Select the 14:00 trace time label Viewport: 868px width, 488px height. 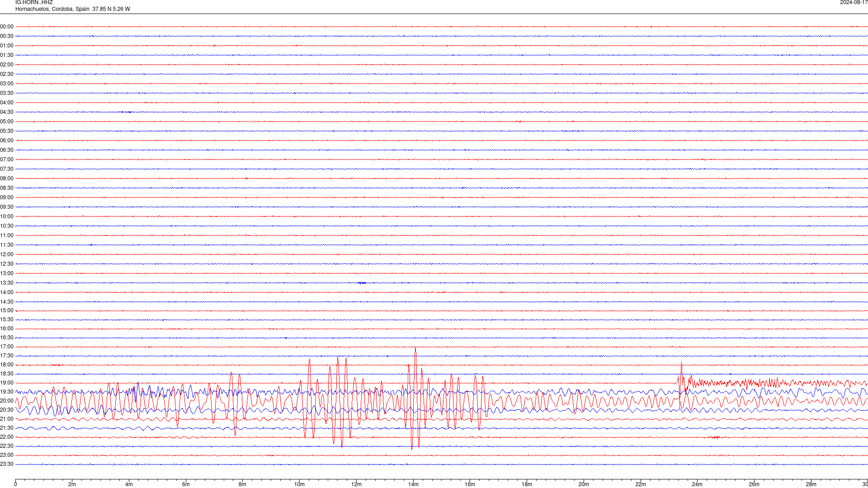click(x=7, y=292)
